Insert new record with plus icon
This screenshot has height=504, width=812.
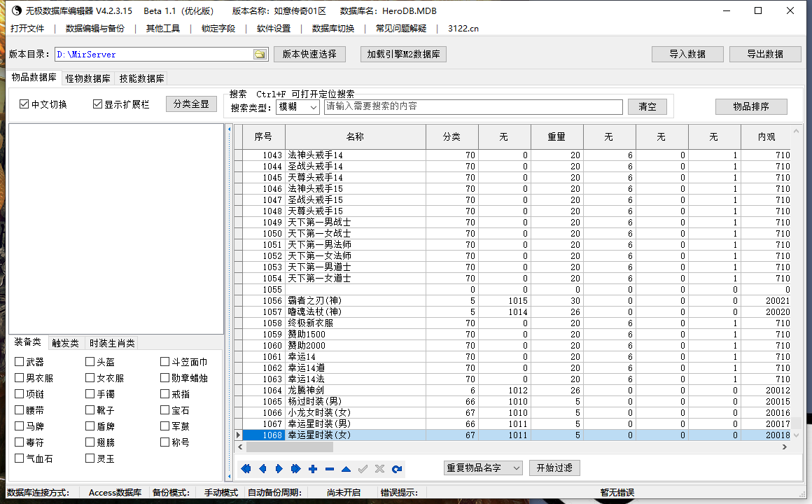[x=313, y=469]
